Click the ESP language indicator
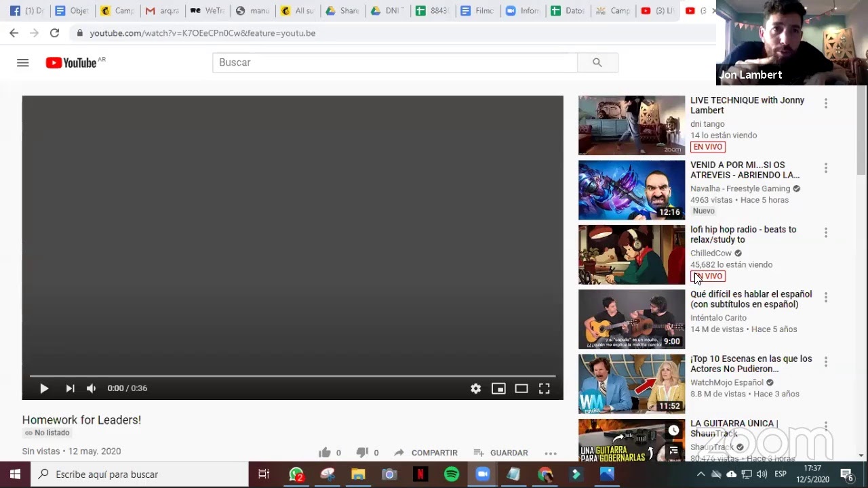 [781, 474]
